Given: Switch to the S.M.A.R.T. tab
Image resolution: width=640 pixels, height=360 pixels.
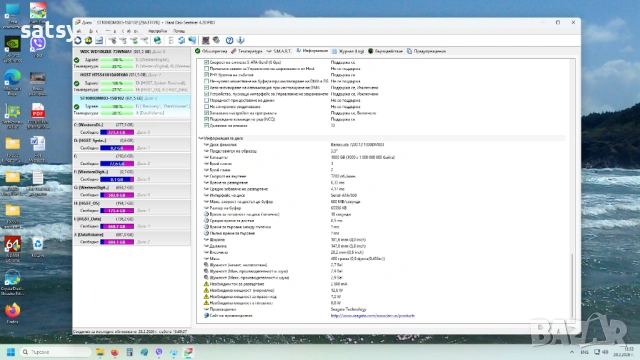Looking at the screenshot, I should [x=279, y=51].
